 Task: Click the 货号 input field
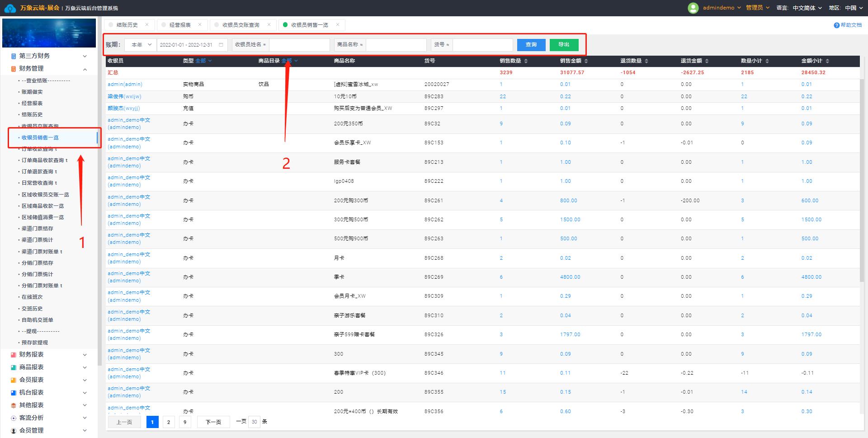pos(483,45)
